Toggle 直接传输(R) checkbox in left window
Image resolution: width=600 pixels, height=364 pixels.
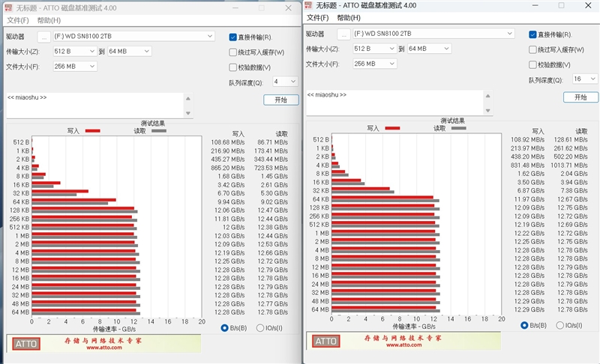point(232,37)
